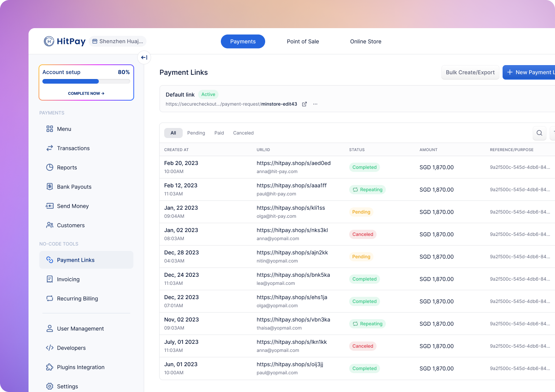Select the Paid filter tab
Viewport: 555px width, 392px height.
[219, 133]
